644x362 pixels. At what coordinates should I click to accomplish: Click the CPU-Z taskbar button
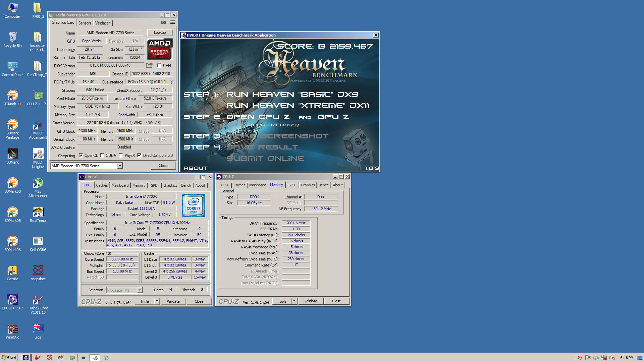pyautogui.click(x=26, y=358)
